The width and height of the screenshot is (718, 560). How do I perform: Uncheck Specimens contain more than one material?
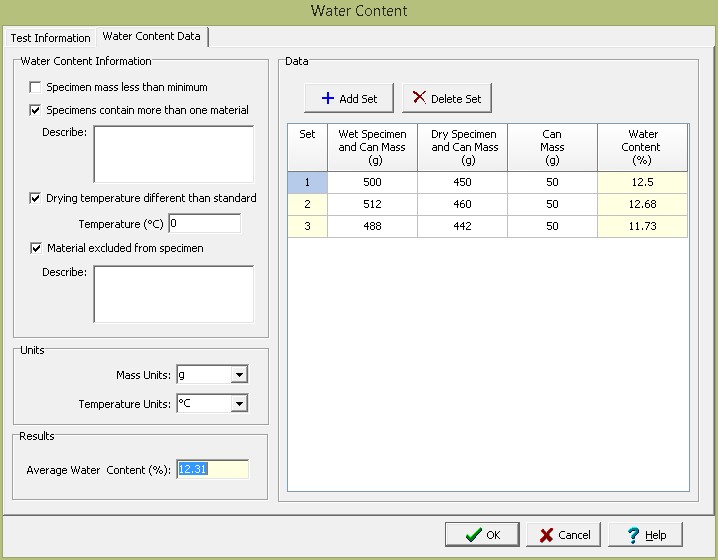(36, 110)
